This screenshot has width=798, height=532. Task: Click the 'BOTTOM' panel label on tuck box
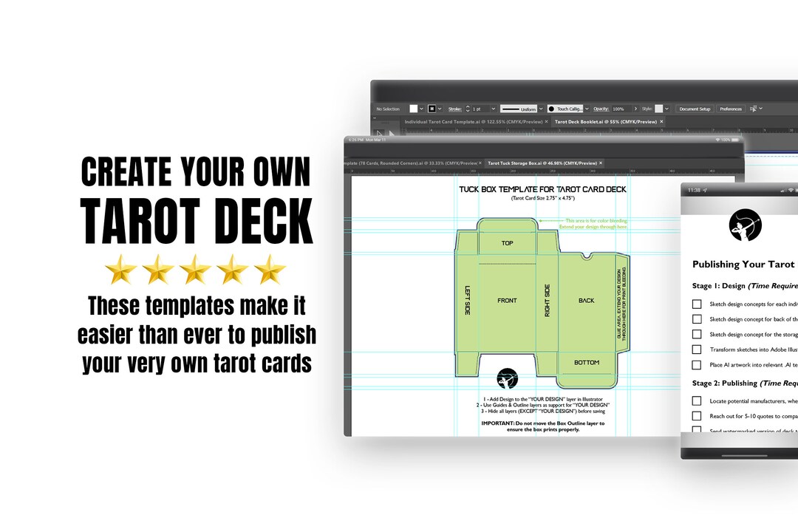586,363
